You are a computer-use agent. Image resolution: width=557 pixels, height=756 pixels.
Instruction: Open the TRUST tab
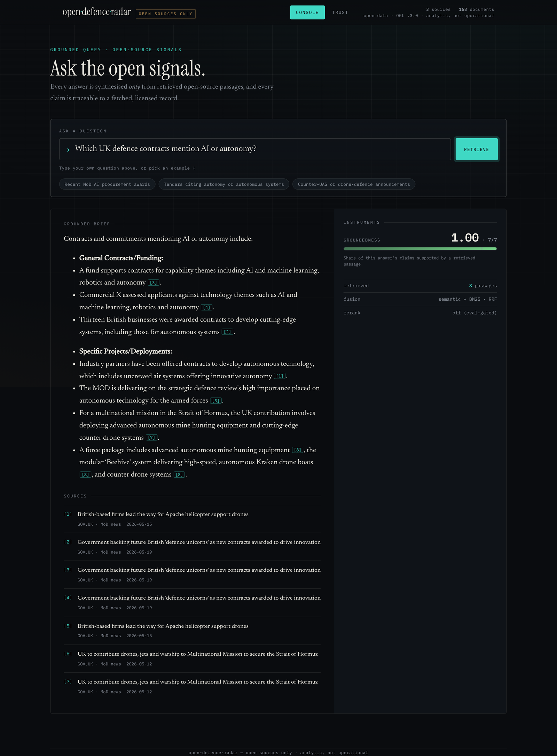coord(340,13)
